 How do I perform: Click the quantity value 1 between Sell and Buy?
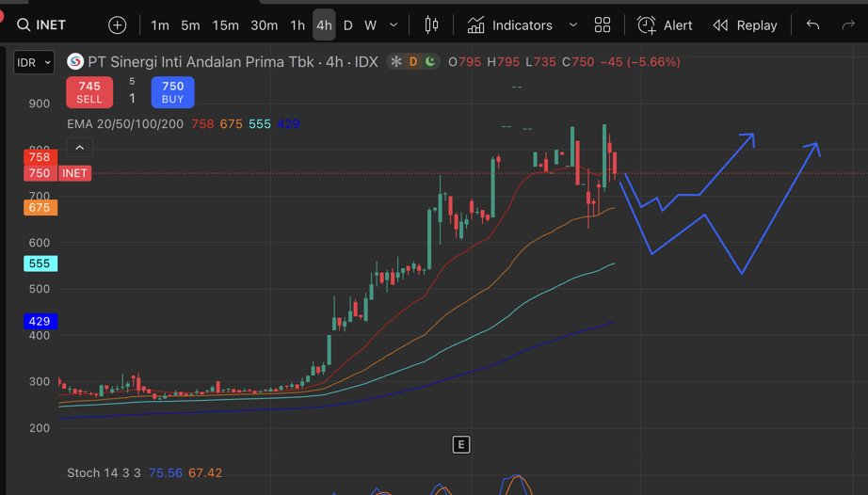coord(132,99)
